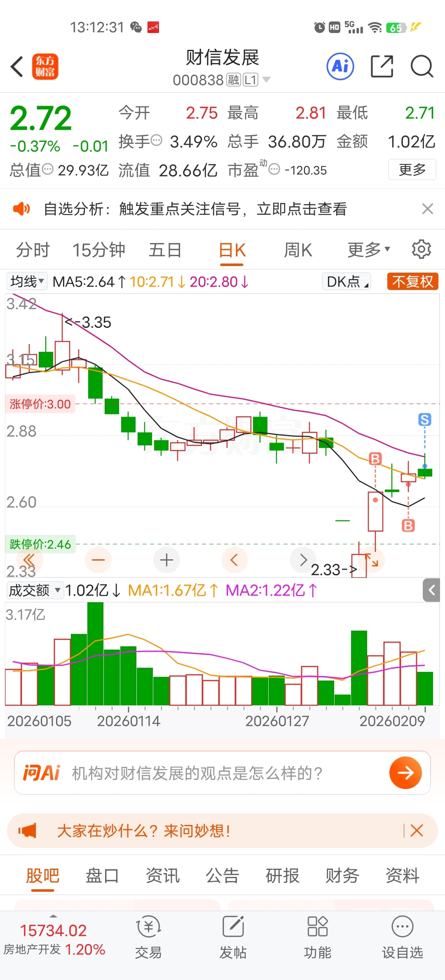Viewport: 445px width, 980px height.
Task: Open the 交易 trade icon
Action: [148, 938]
